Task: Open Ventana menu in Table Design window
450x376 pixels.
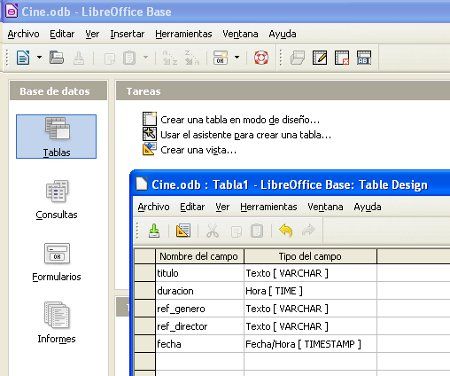Action: pyautogui.click(x=325, y=207)
